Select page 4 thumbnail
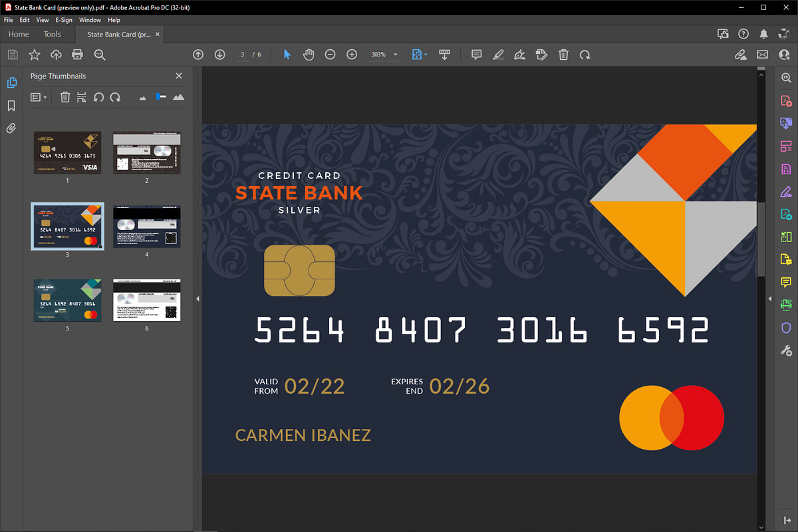Viewport: 798px width, 532px height. coord(147,227)
